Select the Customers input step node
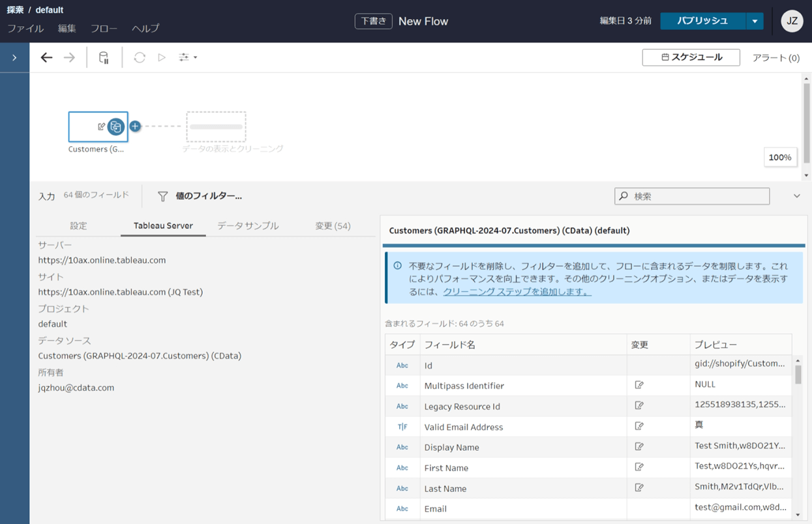The image size is (812, 524). [x=98, y=127]
